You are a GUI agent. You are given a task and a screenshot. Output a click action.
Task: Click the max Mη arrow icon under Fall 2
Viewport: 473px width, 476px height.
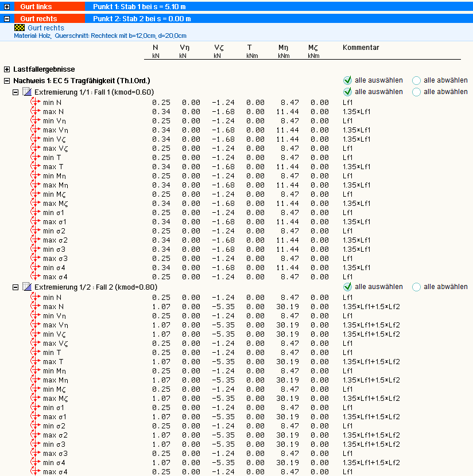[36, 380]
